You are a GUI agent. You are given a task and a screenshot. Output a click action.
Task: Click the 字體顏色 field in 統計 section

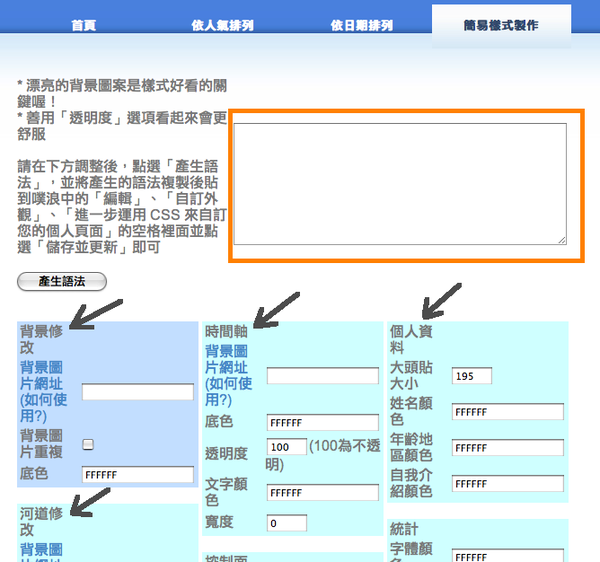507,555
